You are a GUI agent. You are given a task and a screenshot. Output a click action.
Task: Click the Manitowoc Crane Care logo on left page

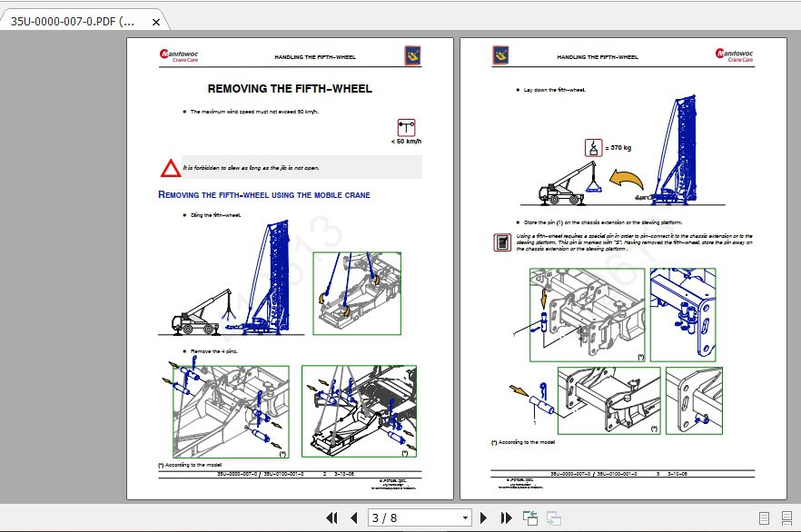point(179,55)
